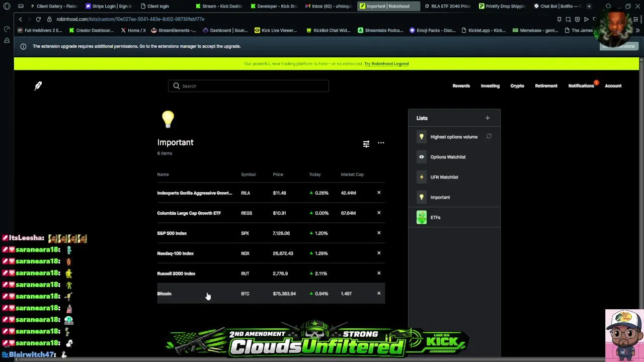The height and width of the screenshot is (362, 644).
Task: Open new browser tab with plus
Action: [589, 6]
